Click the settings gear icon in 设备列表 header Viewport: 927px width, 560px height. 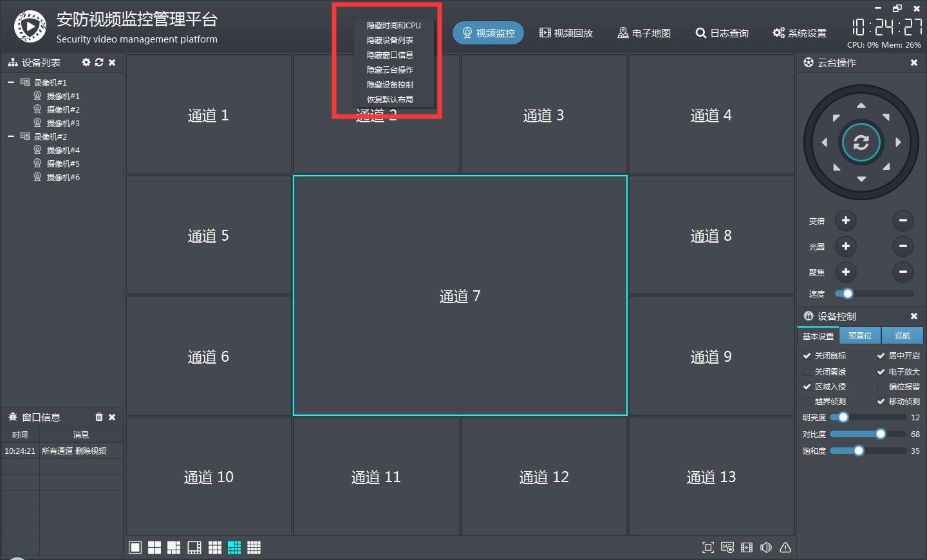pyautogui.click(x=86, y=62)
